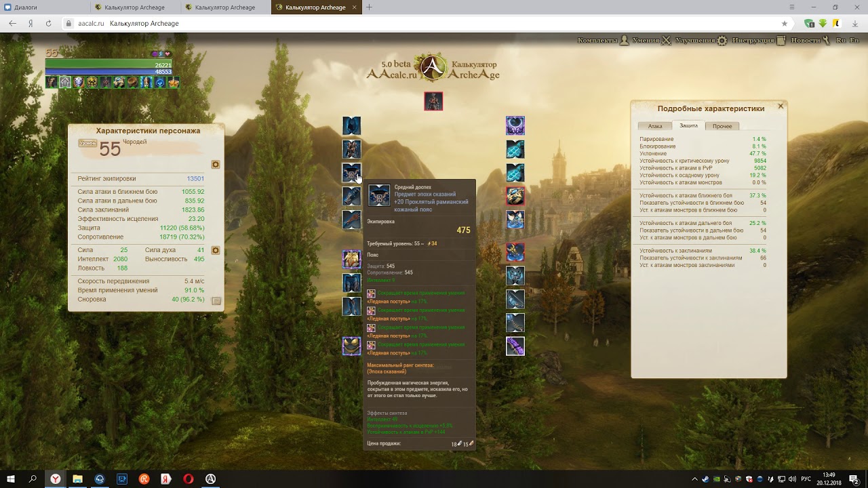Screen dimensions: 868x488
Task: Click the Уровень level button
Action: pyautogui.click(x=87, y=144)
